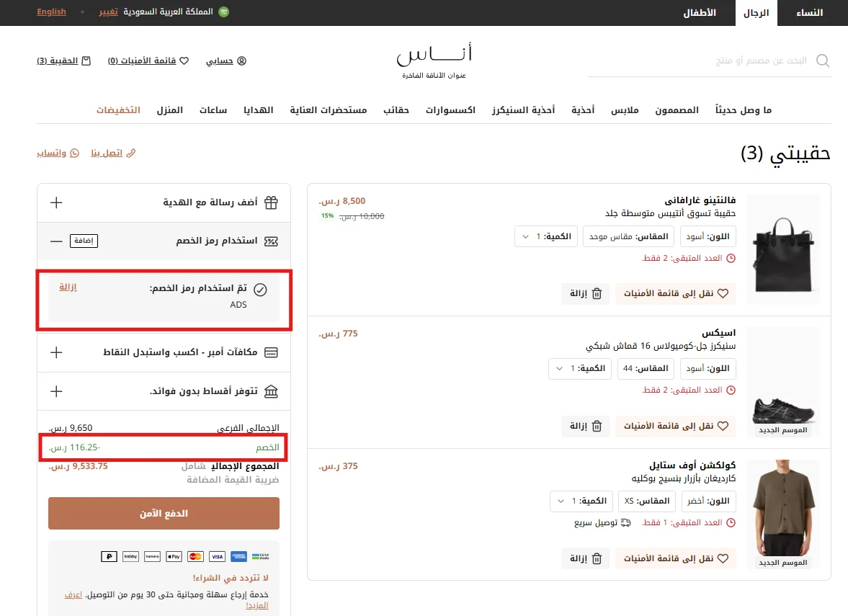Click the heart icon on cardigan row
This screenshot has height=616, width=848.
click(x=723, y=558)
